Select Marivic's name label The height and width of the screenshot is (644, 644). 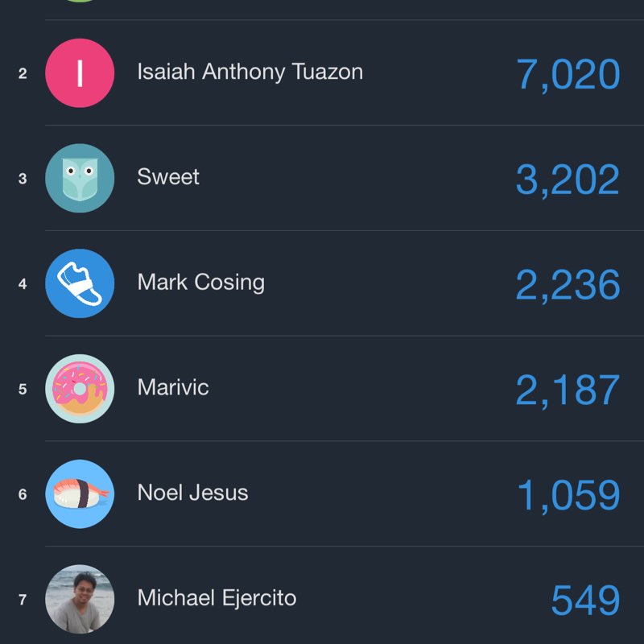173,387
